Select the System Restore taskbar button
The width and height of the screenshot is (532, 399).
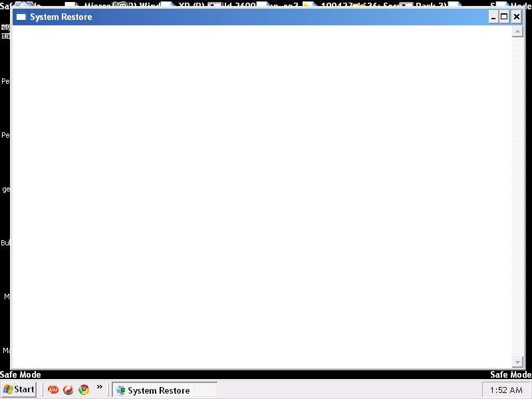click(164, 390)
